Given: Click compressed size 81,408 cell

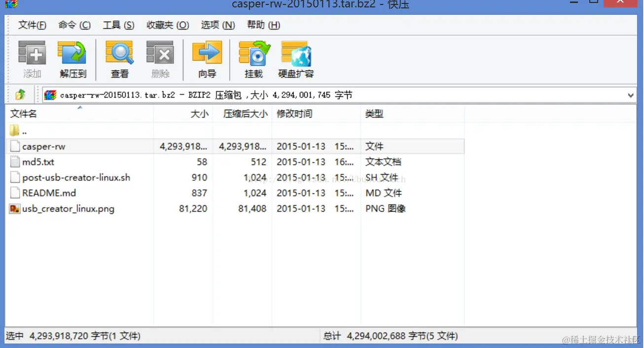Looking at the screenshot, I should pyautogui.click(x=252, y=209).
